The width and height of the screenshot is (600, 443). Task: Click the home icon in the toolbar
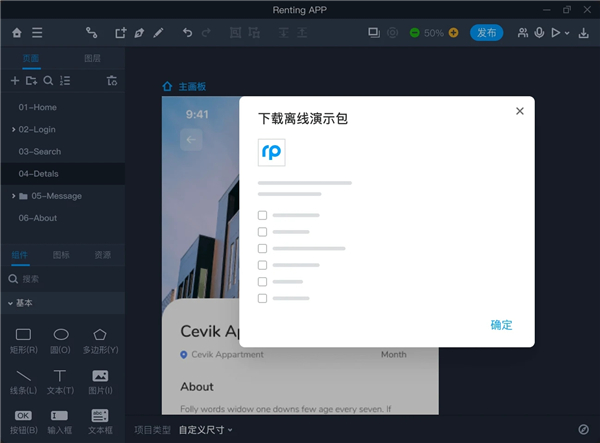point(17,33)
